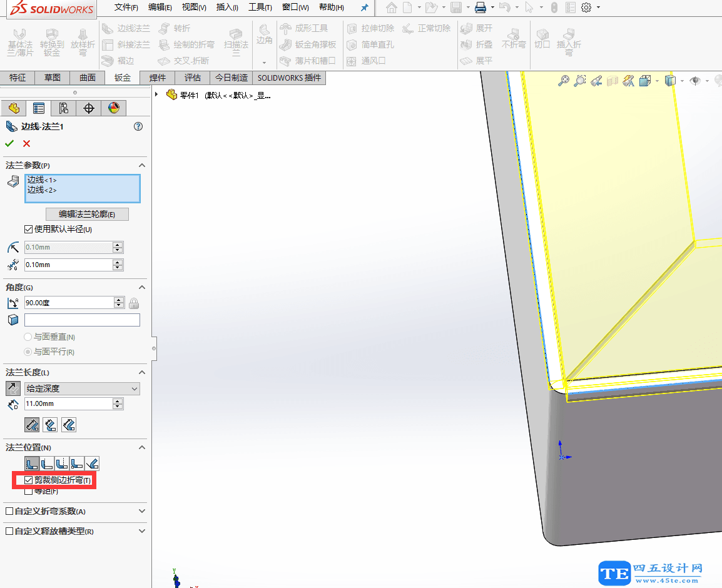Uncheck 剪裁侧边折弯 in 法兰位置
This screenshot has height=588, width=722.
click(29, 480)
